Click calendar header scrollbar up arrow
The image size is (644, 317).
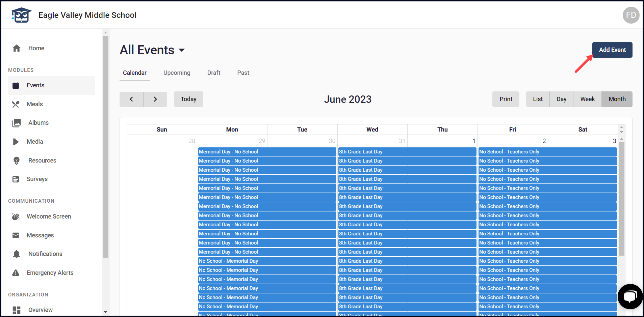click(x=621, y=127)
